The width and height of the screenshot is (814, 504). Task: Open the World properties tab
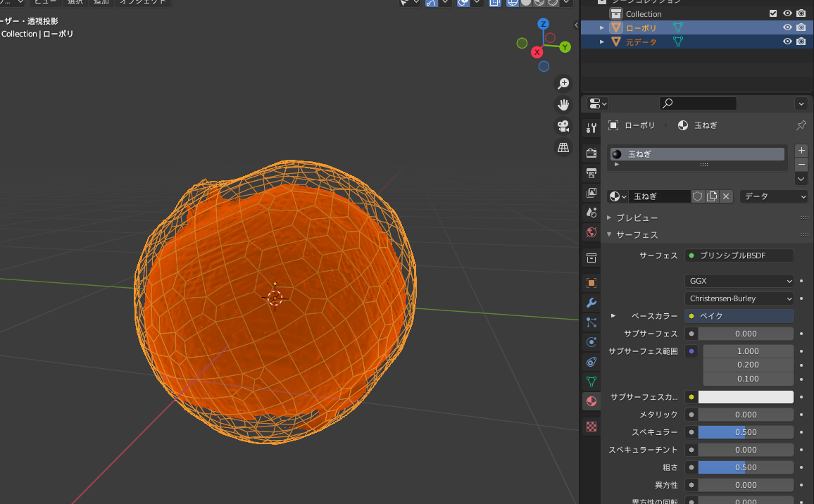click(591, 232)
